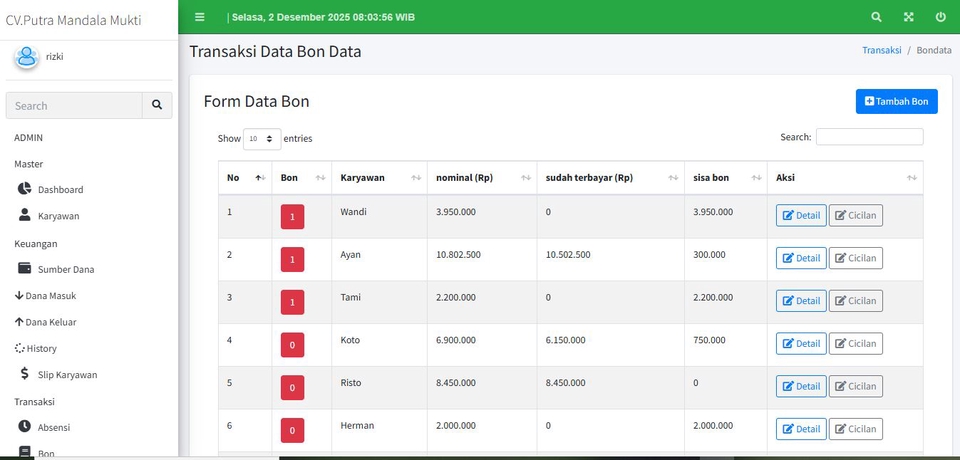Viewport: 960px width, 460px height.
Task: Open Detail for Wandi's bon
Action: (x=801, y=215)
